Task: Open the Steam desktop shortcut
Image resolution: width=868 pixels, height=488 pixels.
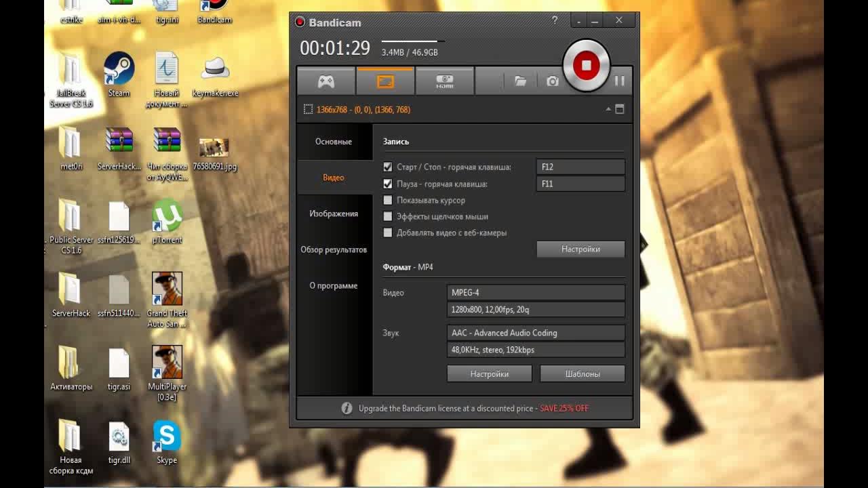Action: pos(119,75)
